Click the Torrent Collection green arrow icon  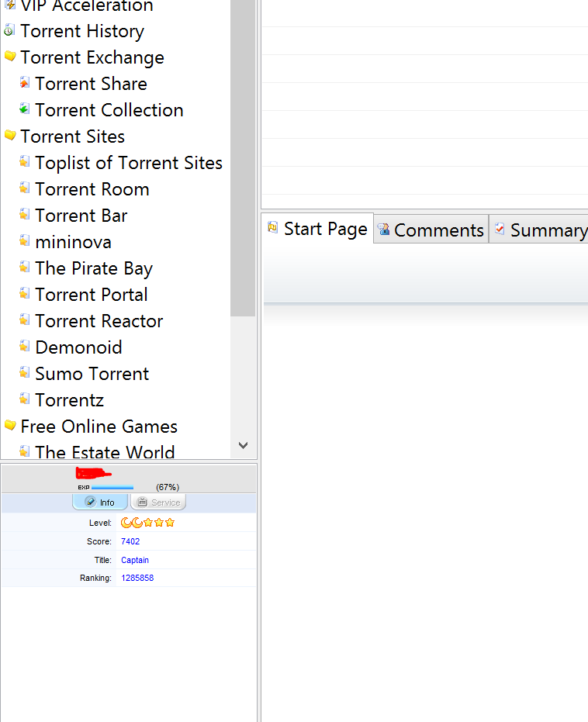tap(25, 109)
